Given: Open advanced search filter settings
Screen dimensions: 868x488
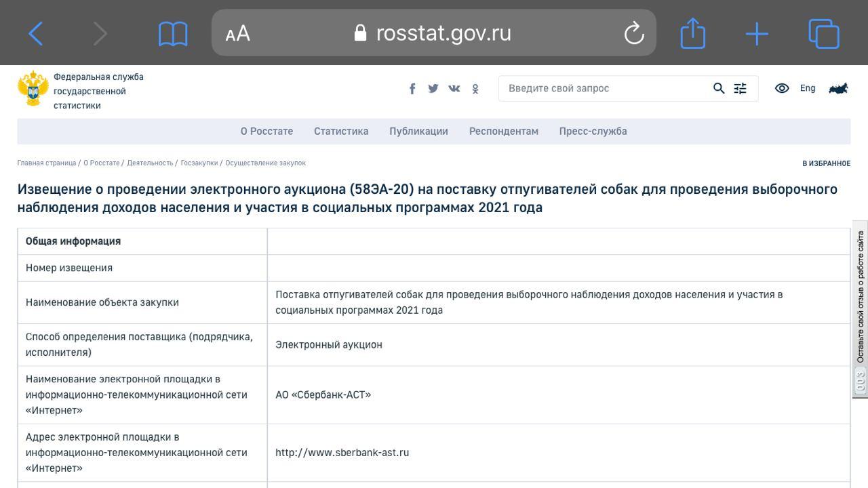Looking at the screenshot, I should pos(740,88).
